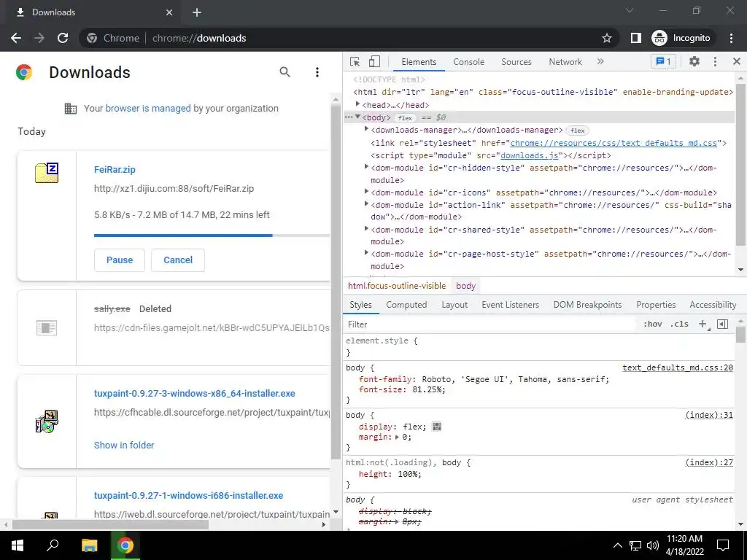The height and width of the screenshot is (560, 747).
Task: Pause the FeiRar.zip download
Action: click(120, 260)
